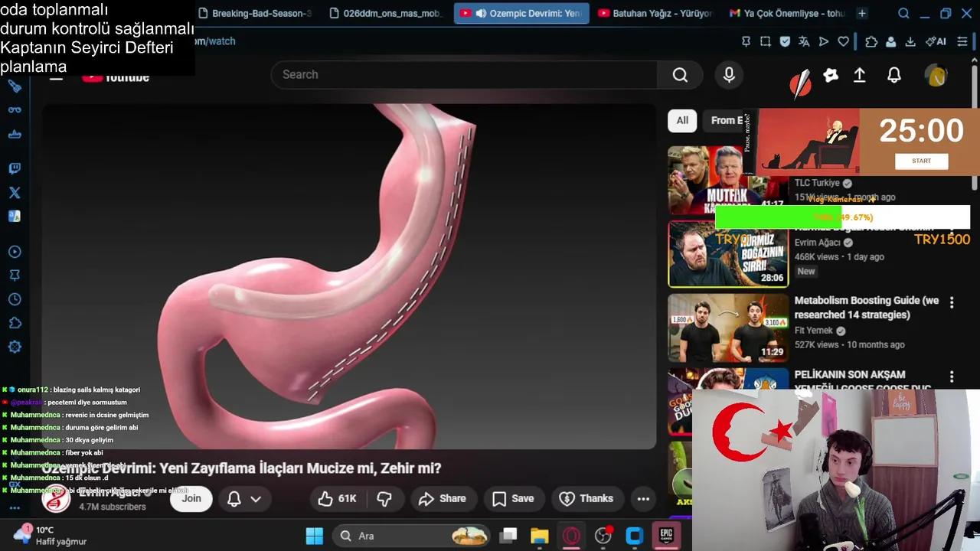Switch to Gmail Ya Çok Önemliyse tab
Screen dimensions: 980x551
coord(787,13)
